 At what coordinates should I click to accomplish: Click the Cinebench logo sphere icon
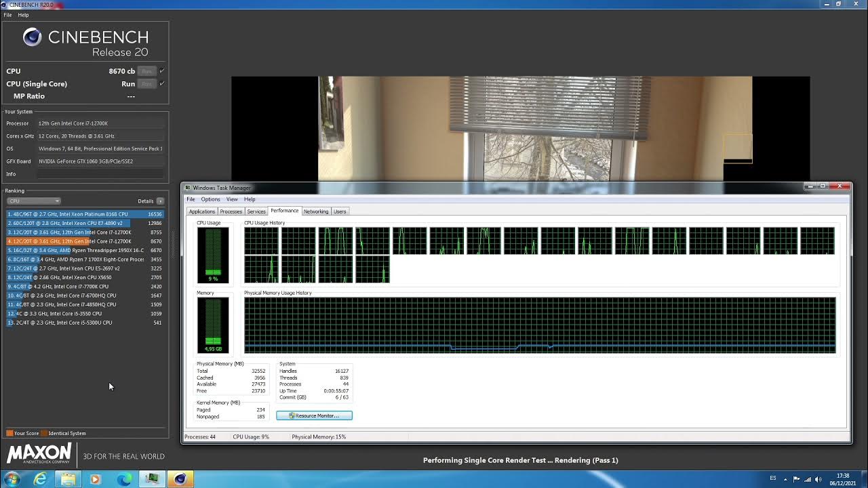click(x=32, y=37)
